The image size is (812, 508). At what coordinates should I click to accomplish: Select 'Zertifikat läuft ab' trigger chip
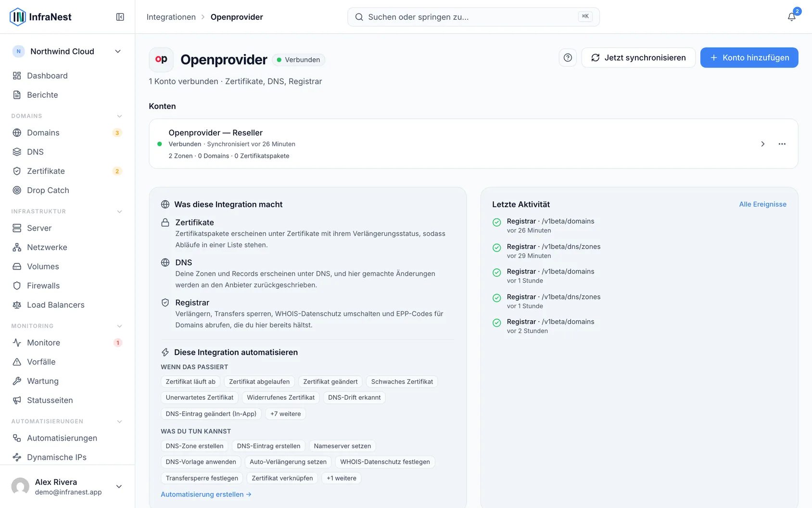tap(190, 382)
